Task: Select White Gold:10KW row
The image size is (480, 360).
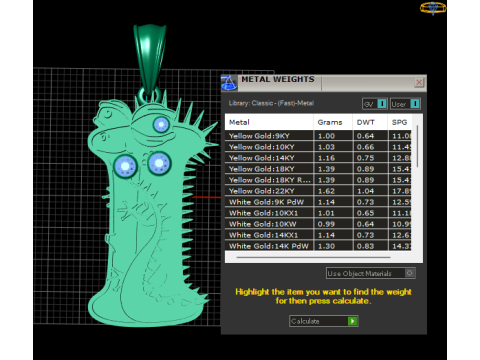Action: pyautogui.click(x=318, y=224)
